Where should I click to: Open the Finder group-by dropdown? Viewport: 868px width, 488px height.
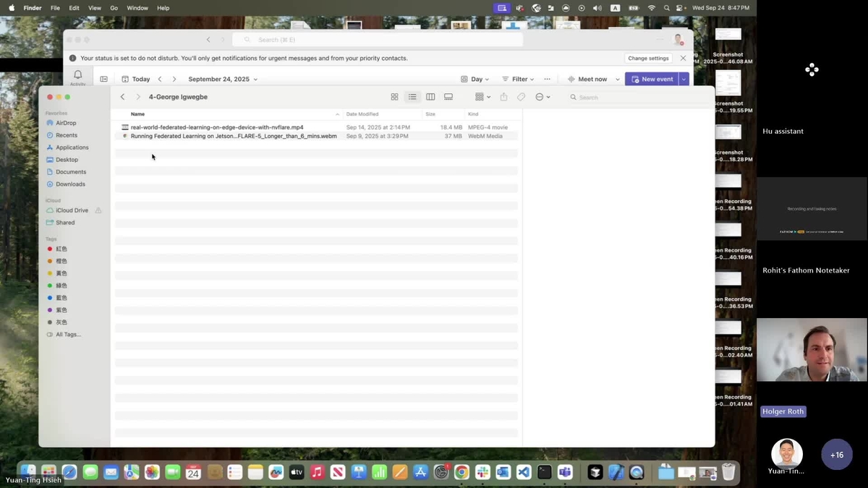point(482,97)
